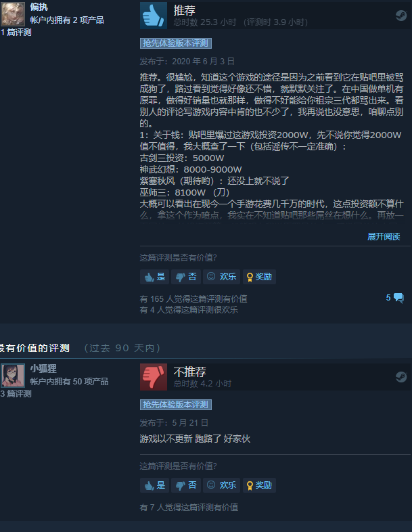412x532 pixels.
Task: Vote 是 on 小狐狸's review
Action: (x=155, y=485)
